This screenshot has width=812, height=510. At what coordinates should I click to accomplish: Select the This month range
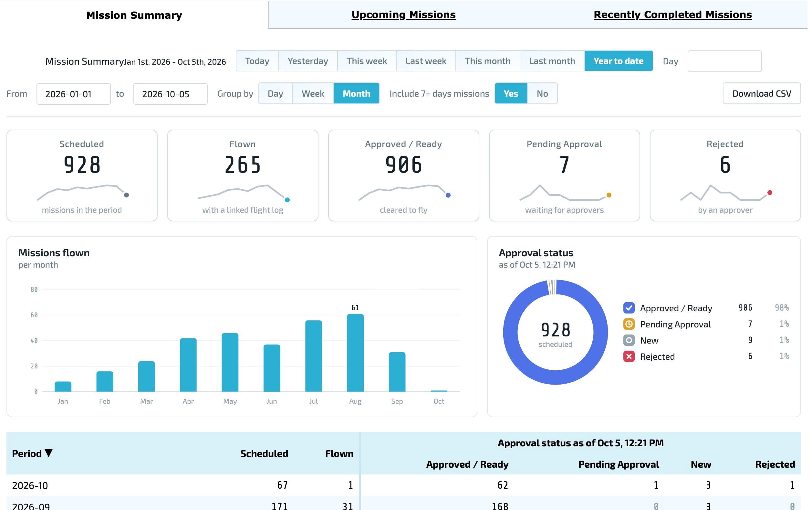click(x=487, y=61)
